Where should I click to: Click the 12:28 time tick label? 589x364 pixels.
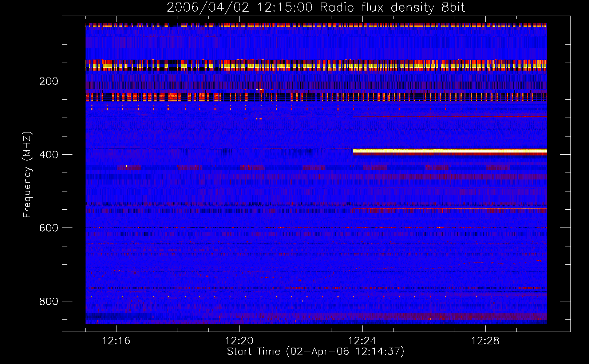(x=485, y=341)
